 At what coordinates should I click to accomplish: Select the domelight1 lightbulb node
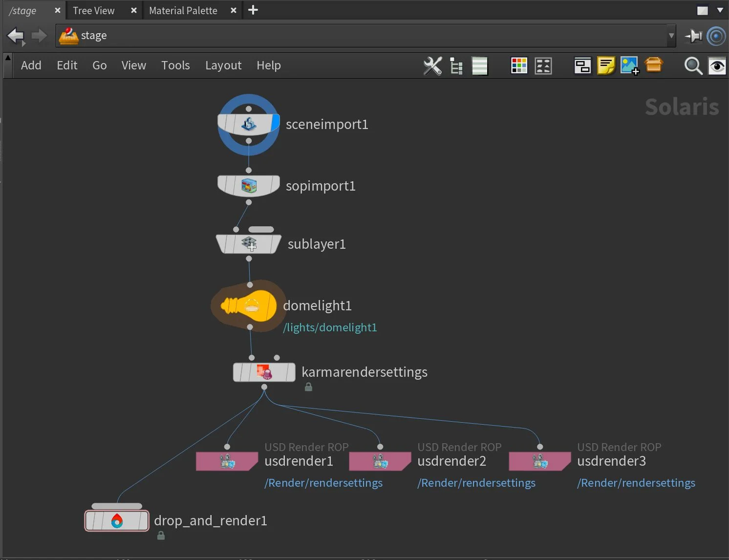pyautogui.click(x=249, y=306)
